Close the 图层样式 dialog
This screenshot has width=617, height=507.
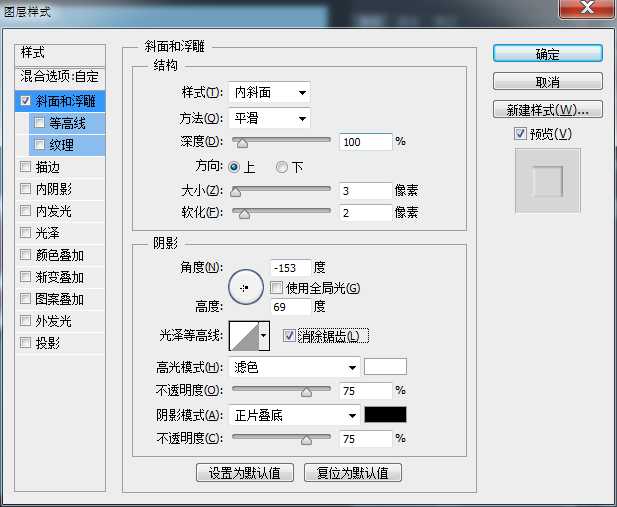[587, 8]
